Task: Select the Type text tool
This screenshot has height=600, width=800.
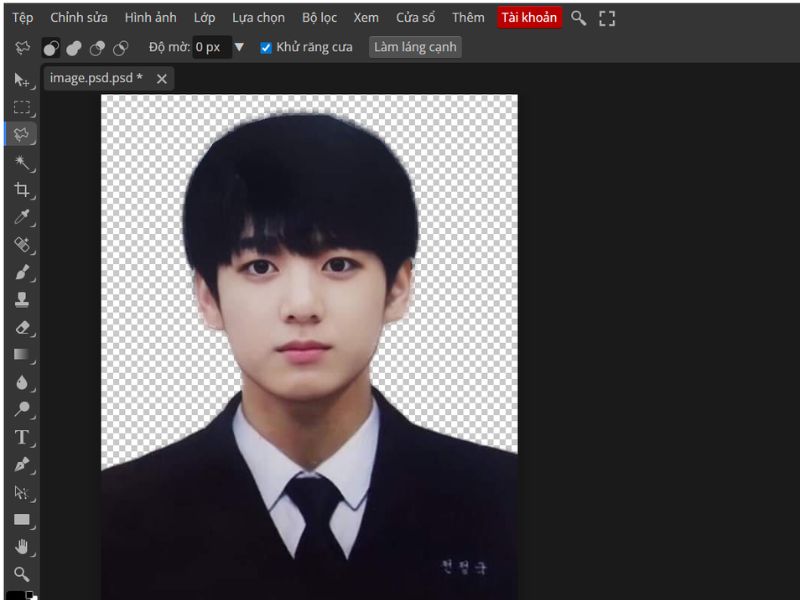Action: click(x=21, y=437)
